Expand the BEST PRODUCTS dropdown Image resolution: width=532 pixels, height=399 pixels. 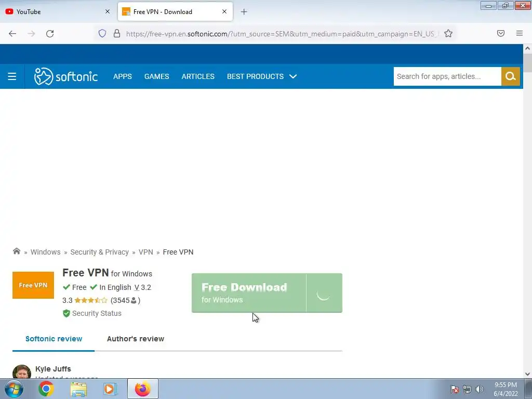pyautogui.click(x=262, y=76)
